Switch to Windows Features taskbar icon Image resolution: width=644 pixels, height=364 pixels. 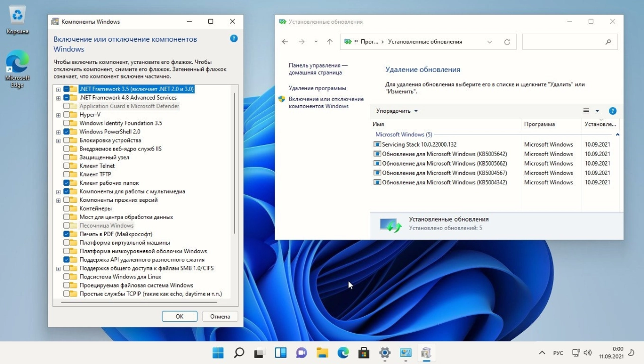click(427, 353)
